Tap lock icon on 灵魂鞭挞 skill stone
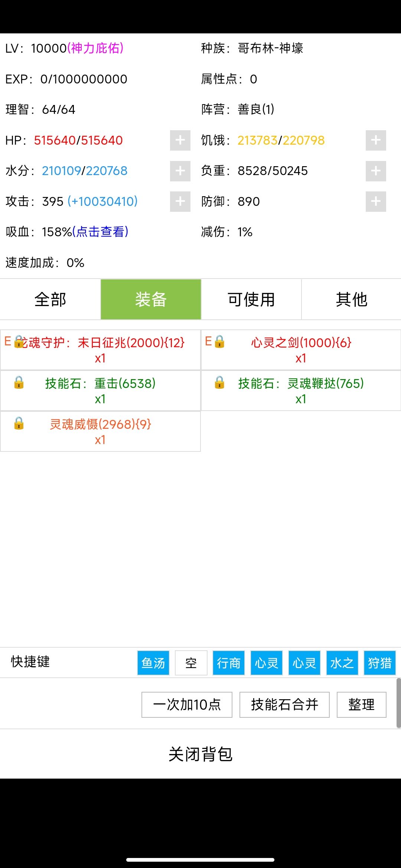The image size is (401, 868). (219, 382)
